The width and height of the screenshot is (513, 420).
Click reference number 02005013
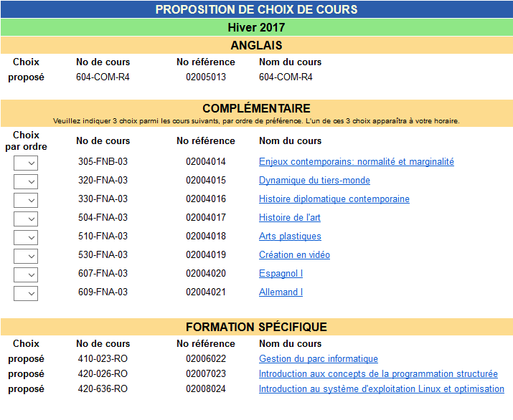206,77
